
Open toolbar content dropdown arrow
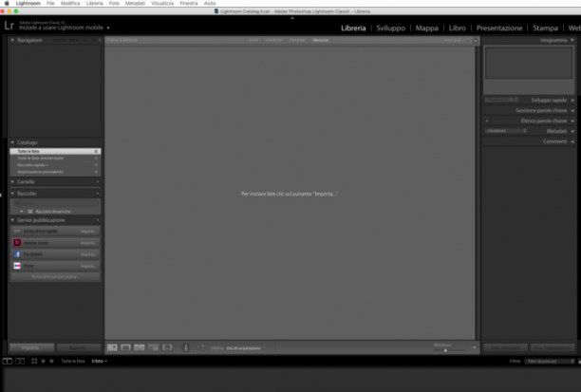475,347
